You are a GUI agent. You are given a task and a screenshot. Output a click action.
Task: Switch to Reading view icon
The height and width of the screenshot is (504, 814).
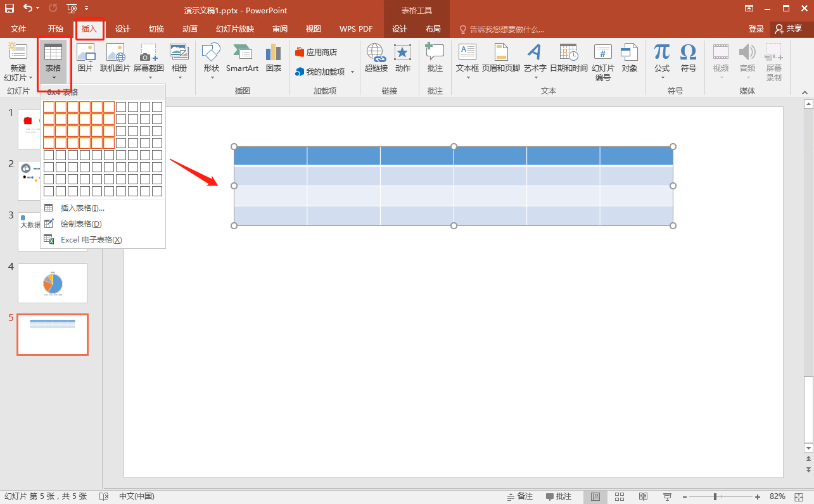click(x=643, y=496)
